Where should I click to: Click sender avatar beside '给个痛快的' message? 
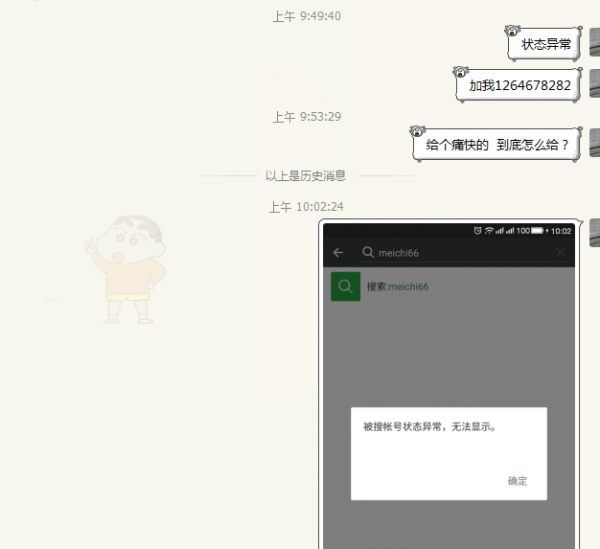tap(595, 143)
